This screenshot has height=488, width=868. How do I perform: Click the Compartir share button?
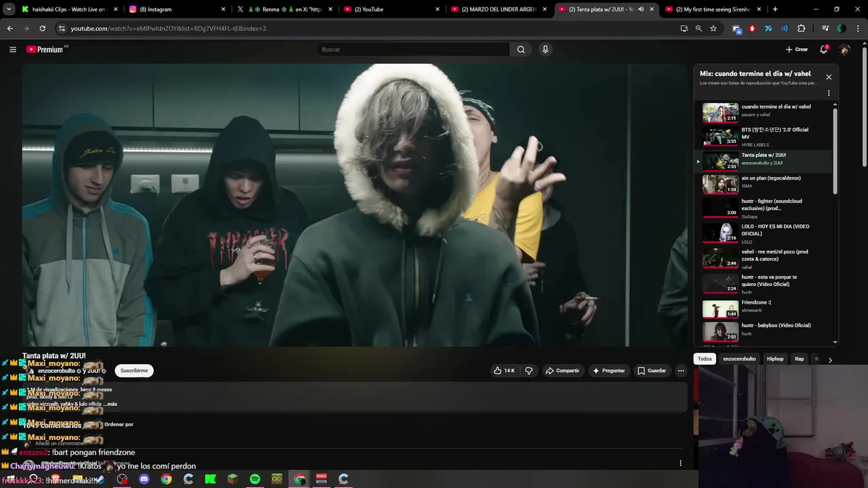563,371
